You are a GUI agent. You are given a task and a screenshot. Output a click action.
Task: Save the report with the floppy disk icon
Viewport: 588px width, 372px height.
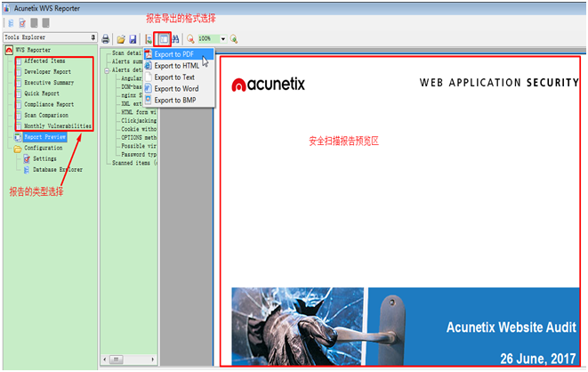[x=133, y=39]
